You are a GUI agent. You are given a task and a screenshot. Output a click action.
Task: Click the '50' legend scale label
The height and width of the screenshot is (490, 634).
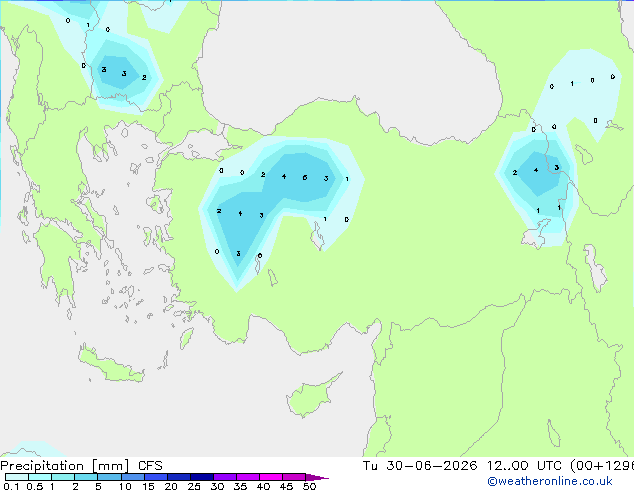[310, 486]
